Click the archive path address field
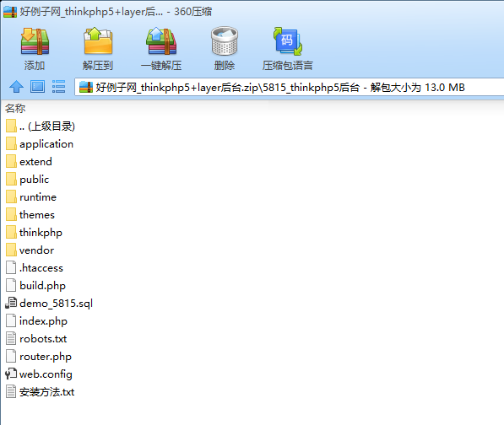The width and height of the screenshot is (504, 425). (289, 87)
